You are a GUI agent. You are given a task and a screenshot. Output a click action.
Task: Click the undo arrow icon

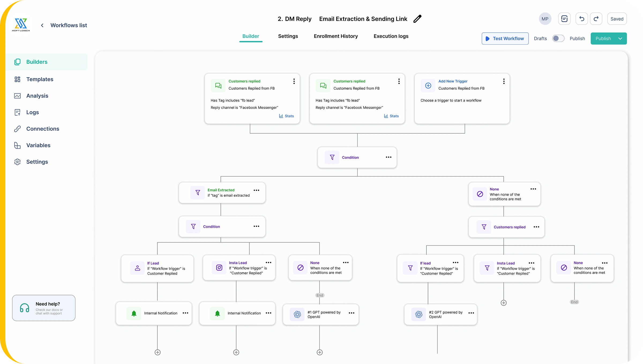pos(582,19)
